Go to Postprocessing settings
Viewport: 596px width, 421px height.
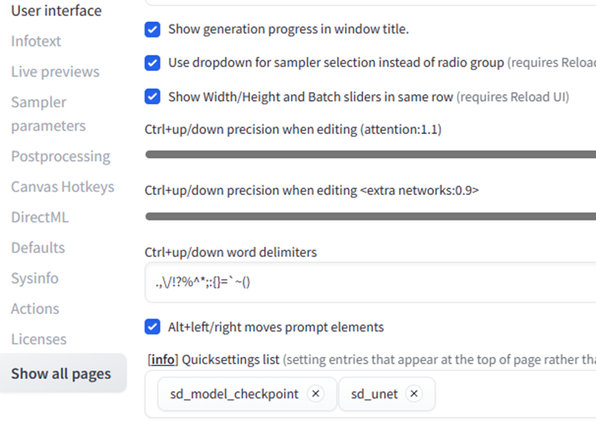coord(61,156)
